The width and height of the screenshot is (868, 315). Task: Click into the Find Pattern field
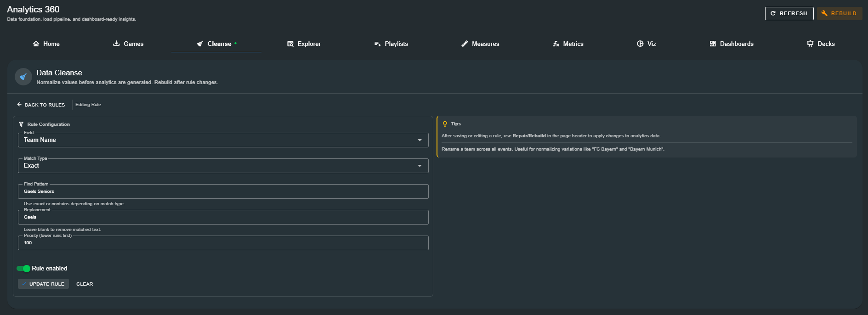223,191
